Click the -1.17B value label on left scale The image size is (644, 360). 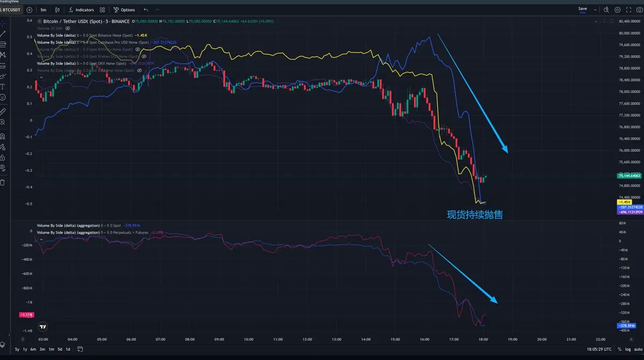pos(26,315)
